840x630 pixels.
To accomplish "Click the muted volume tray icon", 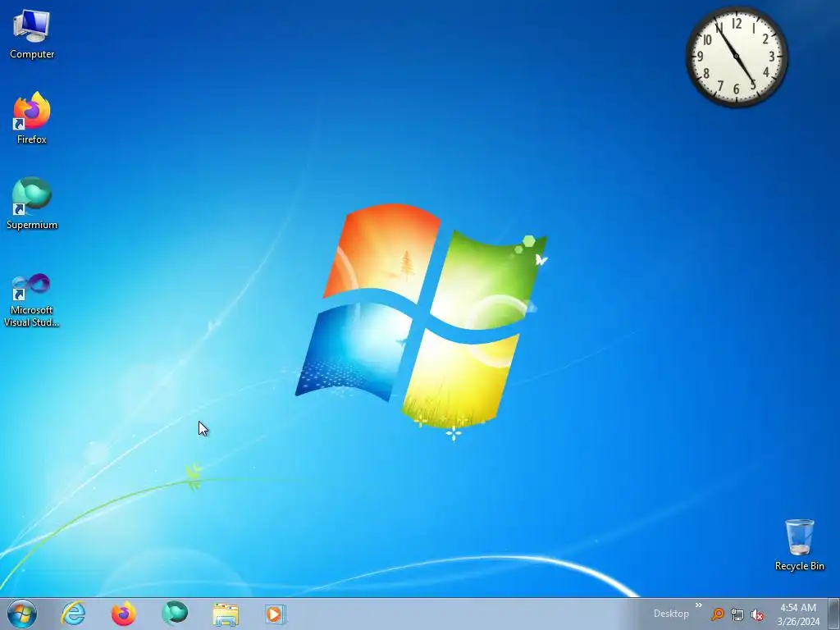I will click(x=757, y=614).
